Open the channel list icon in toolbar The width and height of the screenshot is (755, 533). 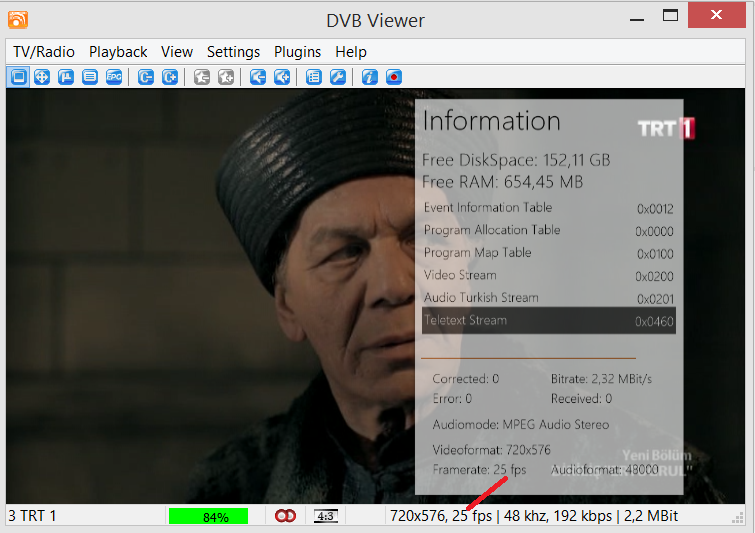pyautogui.click(x=314, y=77)
